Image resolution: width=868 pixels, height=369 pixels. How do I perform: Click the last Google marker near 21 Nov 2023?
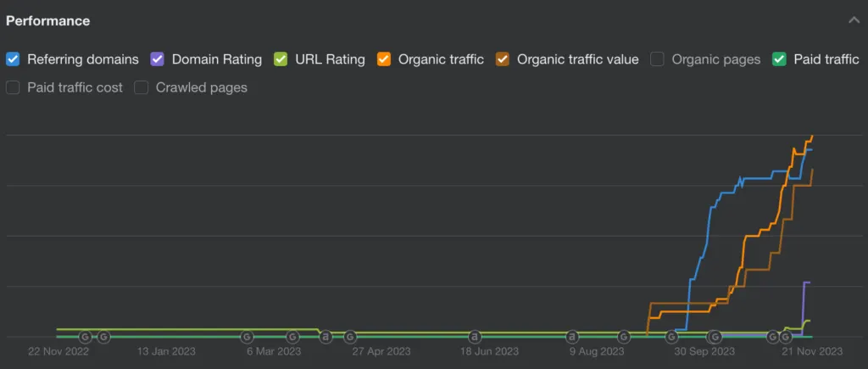tap(785, 336)
